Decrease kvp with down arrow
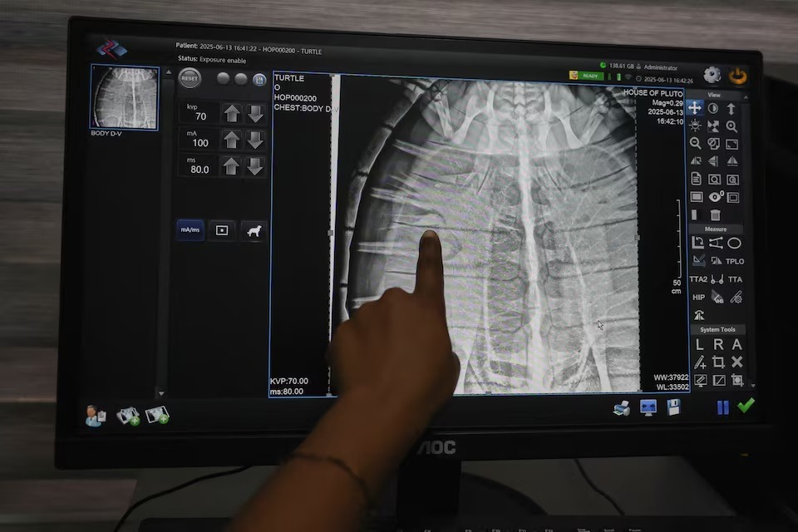The image size is (798, 532). coord(255,114)
